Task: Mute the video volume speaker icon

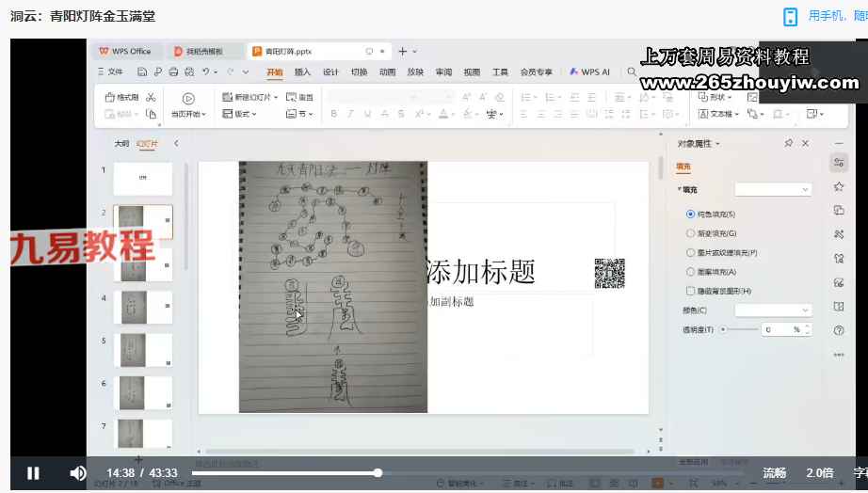Action: pyautogui.click(x=78, y=473)
